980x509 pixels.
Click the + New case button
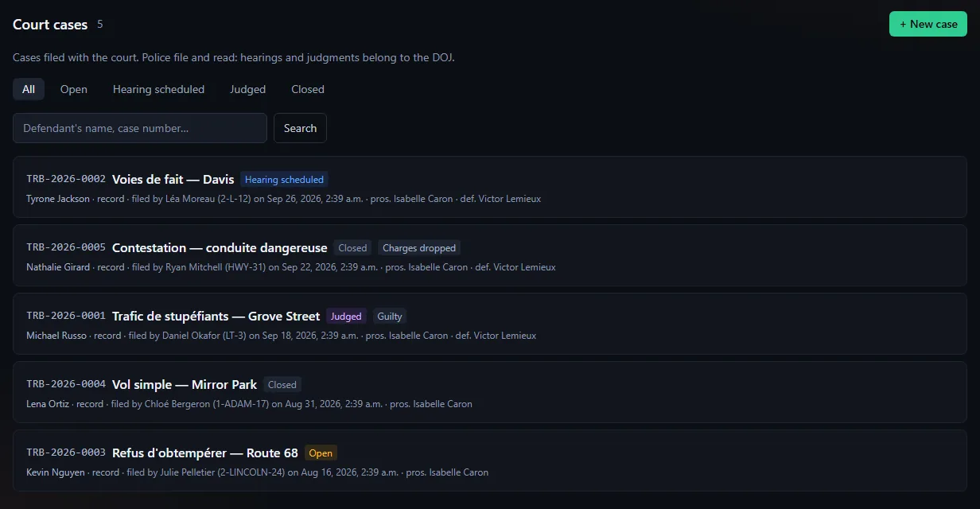(x=928, y=24)
